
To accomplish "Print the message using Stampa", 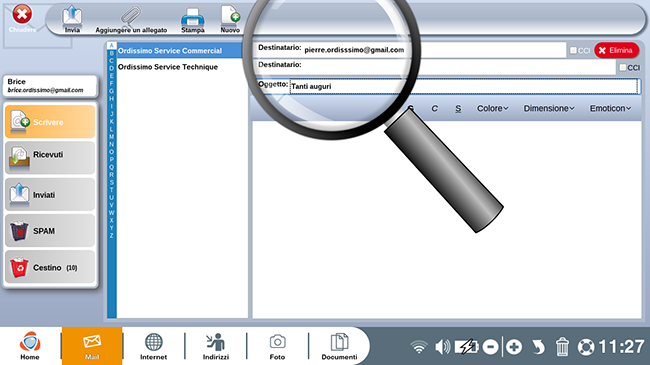I will tap(192, 20).
